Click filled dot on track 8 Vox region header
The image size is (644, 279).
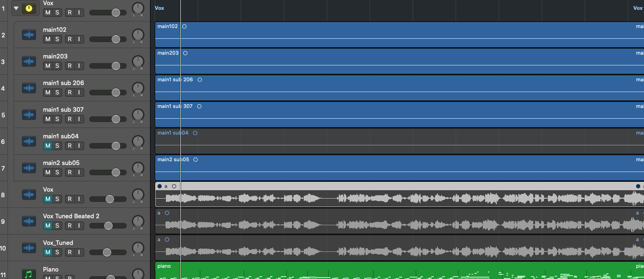point(159,186)
